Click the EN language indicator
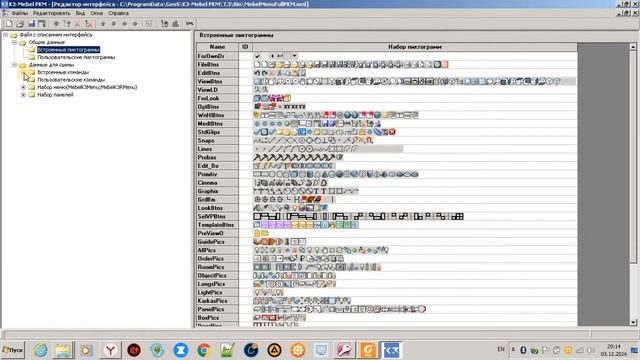Viewport: 640px width, 360px height. click(x=501, y=349)
